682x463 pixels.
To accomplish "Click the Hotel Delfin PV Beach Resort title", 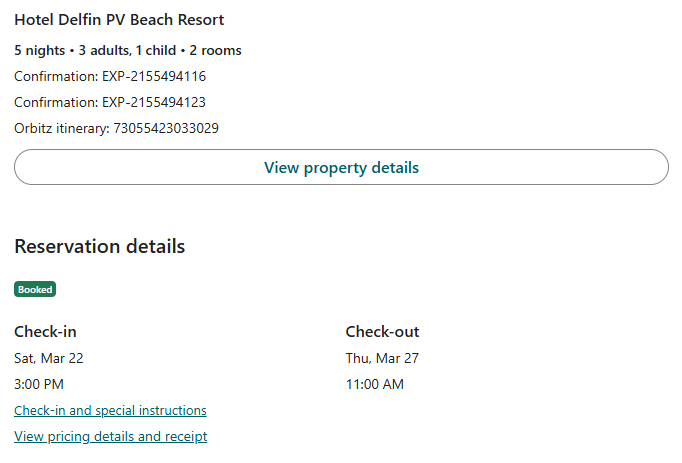I will click(x=119, y=20).
